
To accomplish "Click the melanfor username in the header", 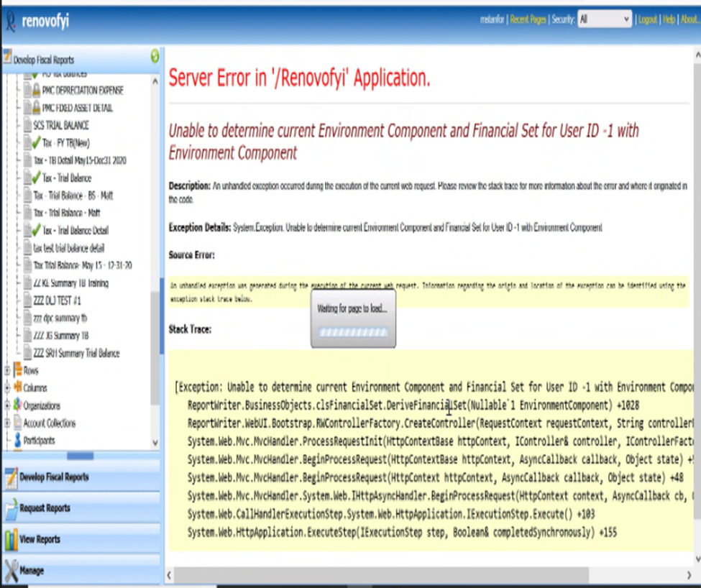I will (492, 19).
